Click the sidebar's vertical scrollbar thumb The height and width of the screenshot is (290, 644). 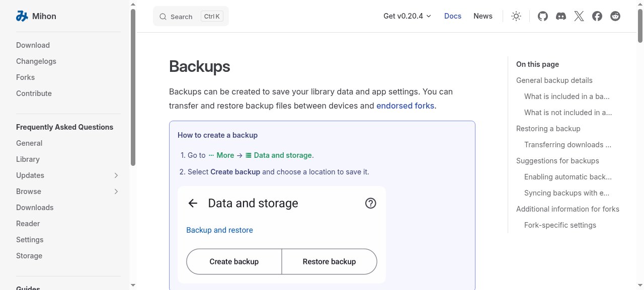(x=133, y=87)
